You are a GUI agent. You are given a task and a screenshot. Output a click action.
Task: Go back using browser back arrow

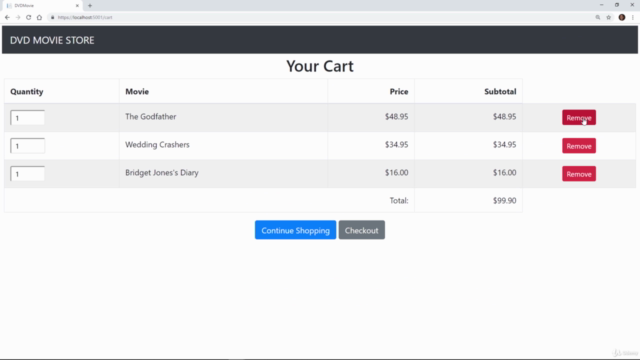pos(7,18)
